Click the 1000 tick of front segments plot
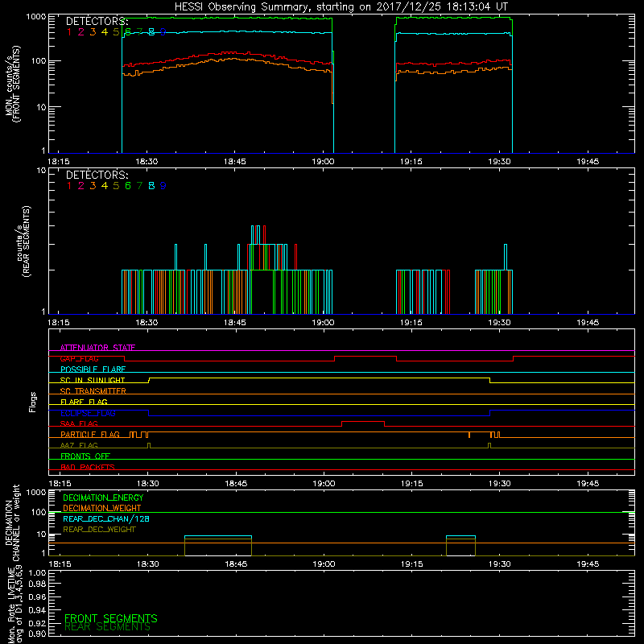Screen dimensions: 644x644 pyautogui.click(x=35, y=17)
